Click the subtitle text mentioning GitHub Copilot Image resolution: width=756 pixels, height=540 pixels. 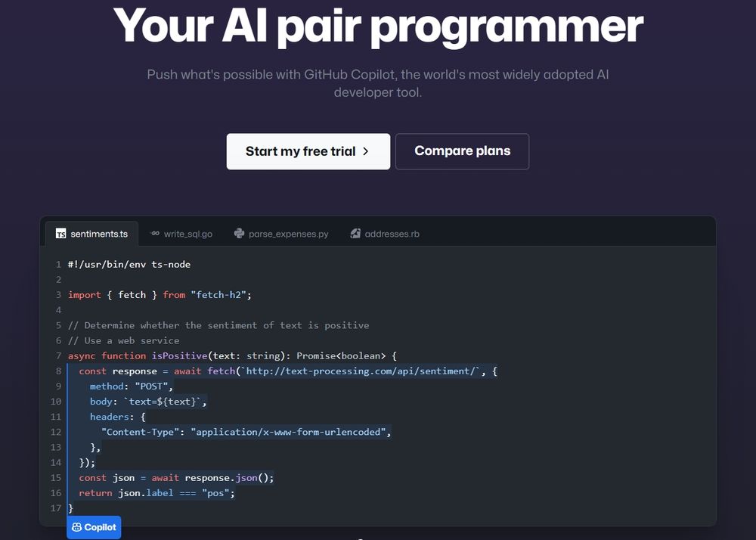pos(378,83)
